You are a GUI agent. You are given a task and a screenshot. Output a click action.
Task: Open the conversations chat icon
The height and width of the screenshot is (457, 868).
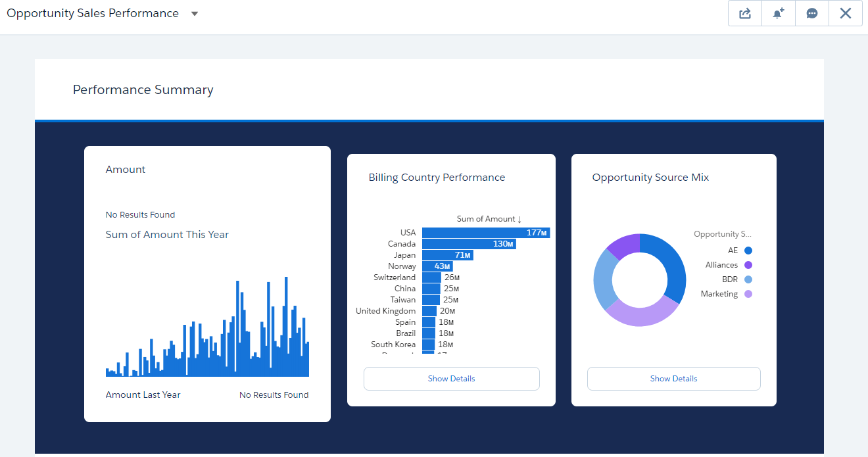click(811, 13)
